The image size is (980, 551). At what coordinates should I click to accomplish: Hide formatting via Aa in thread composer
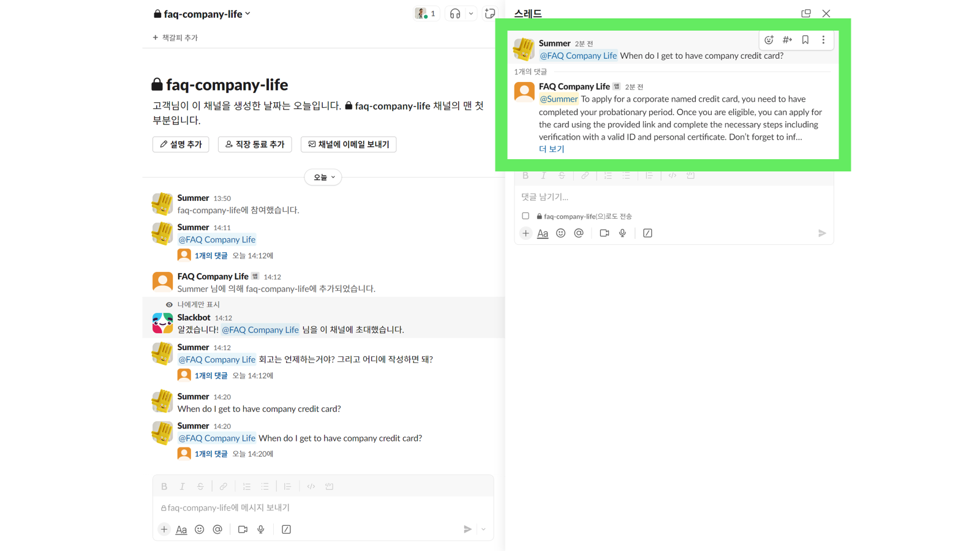click(543, 233)
